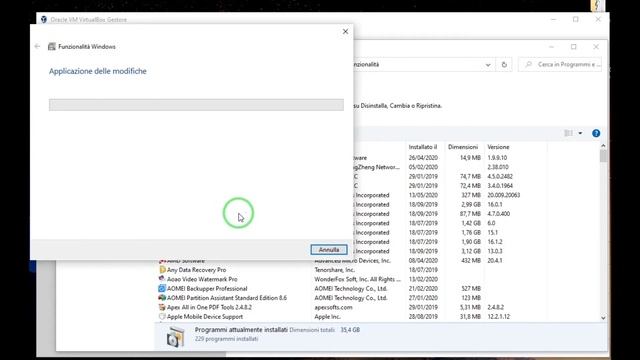Go back with the dialog's back arrow
640x360 pixels.
(37, 47)
